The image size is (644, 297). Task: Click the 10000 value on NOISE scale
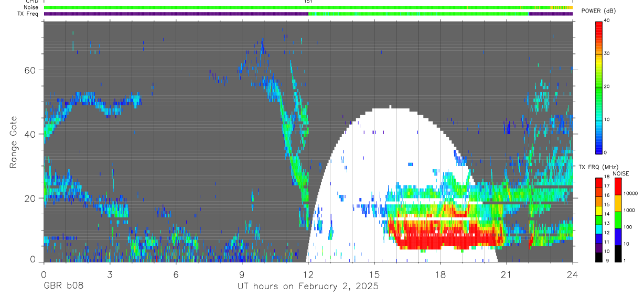click(631, 193)
